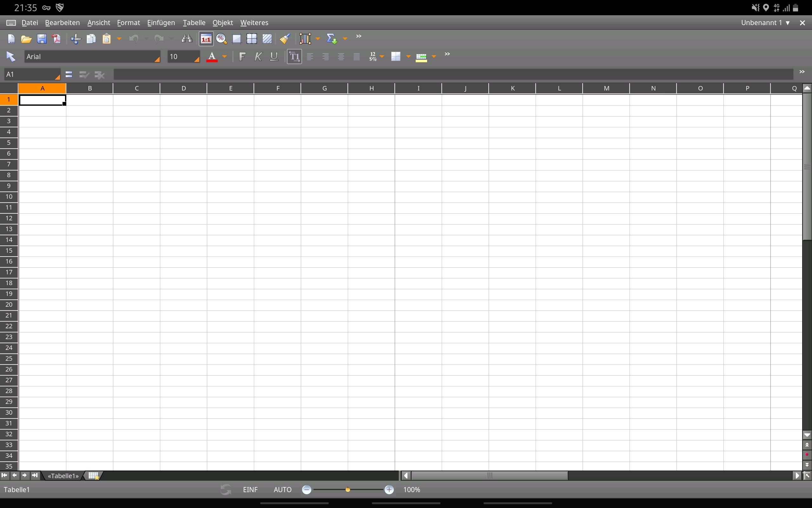Click the EINF insert mode indicator
This screenshot has width=812, height=508.
(250, 490)
